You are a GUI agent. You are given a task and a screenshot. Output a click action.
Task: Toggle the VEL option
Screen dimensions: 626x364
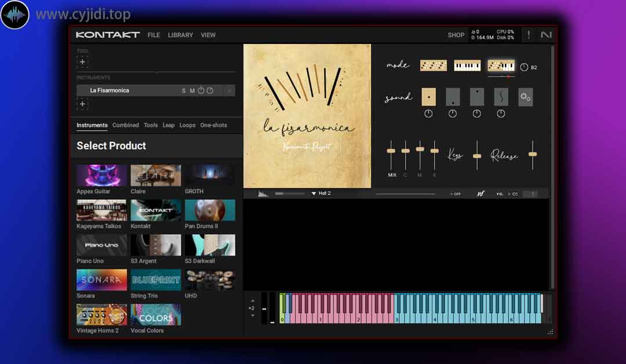click(x=500, y=194)
